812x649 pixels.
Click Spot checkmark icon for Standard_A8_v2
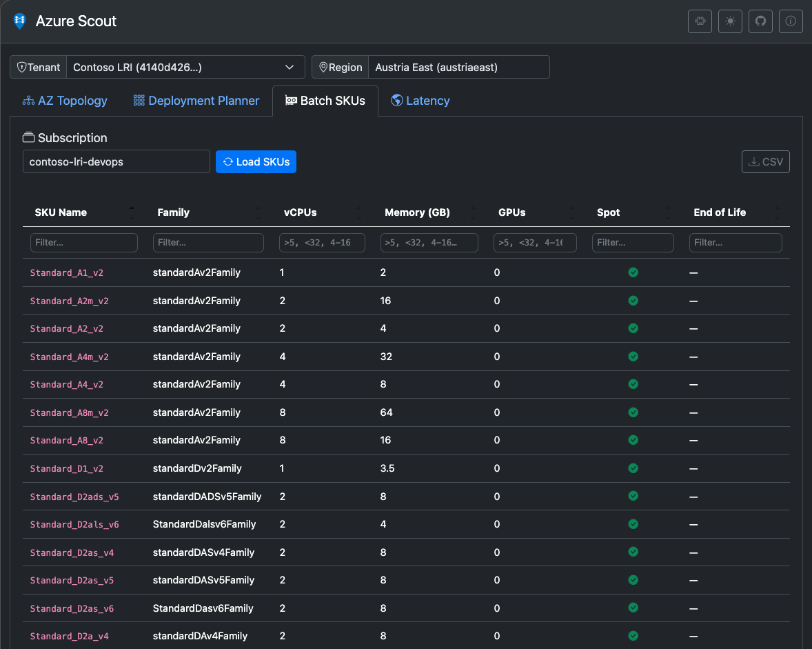tap(633, 440)
